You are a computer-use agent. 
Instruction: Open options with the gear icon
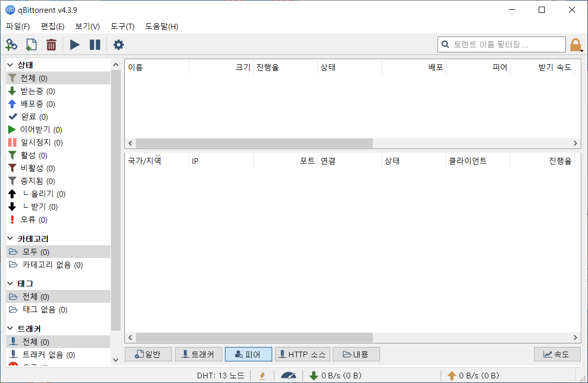coord(119,45)
